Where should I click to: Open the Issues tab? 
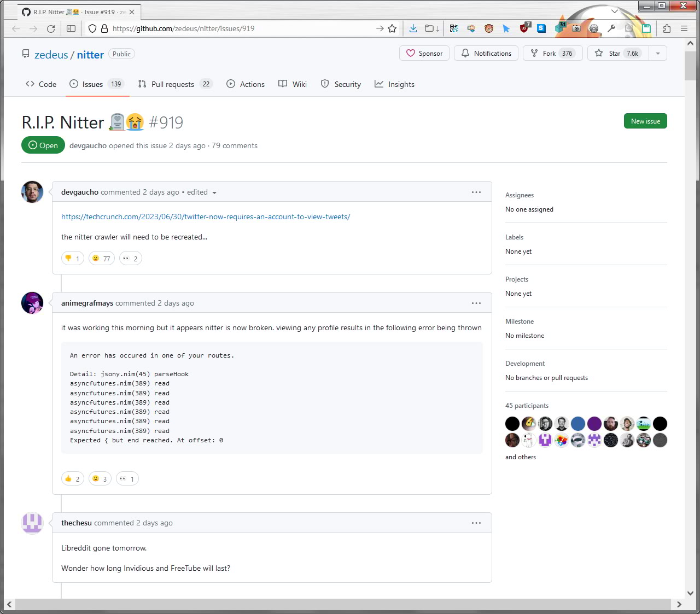[97, 84]
